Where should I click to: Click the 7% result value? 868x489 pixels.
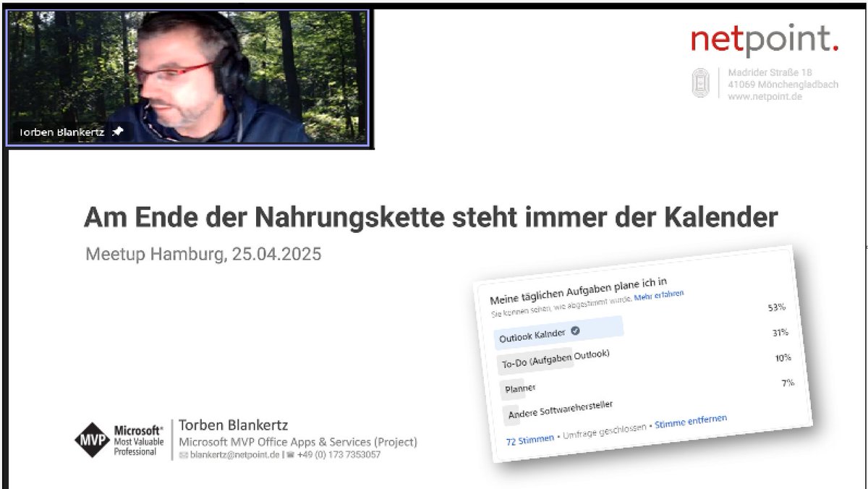click(788, 383)
